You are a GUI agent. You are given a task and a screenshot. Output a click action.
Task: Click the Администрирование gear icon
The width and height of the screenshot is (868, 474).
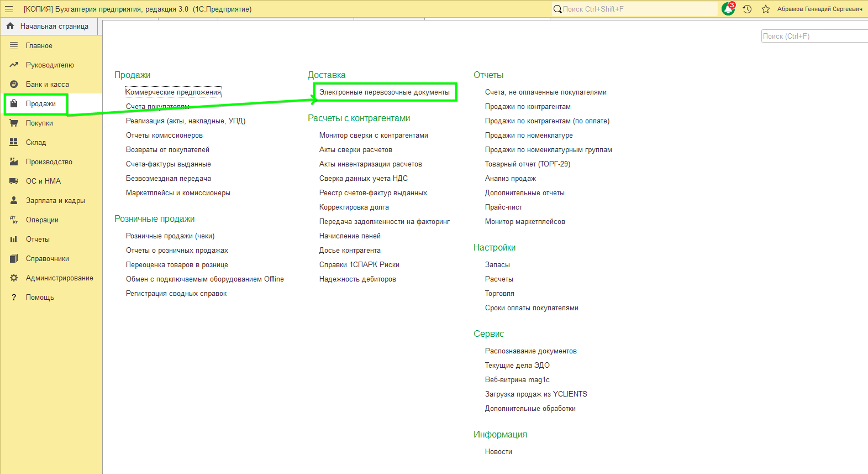click(14, 278)
